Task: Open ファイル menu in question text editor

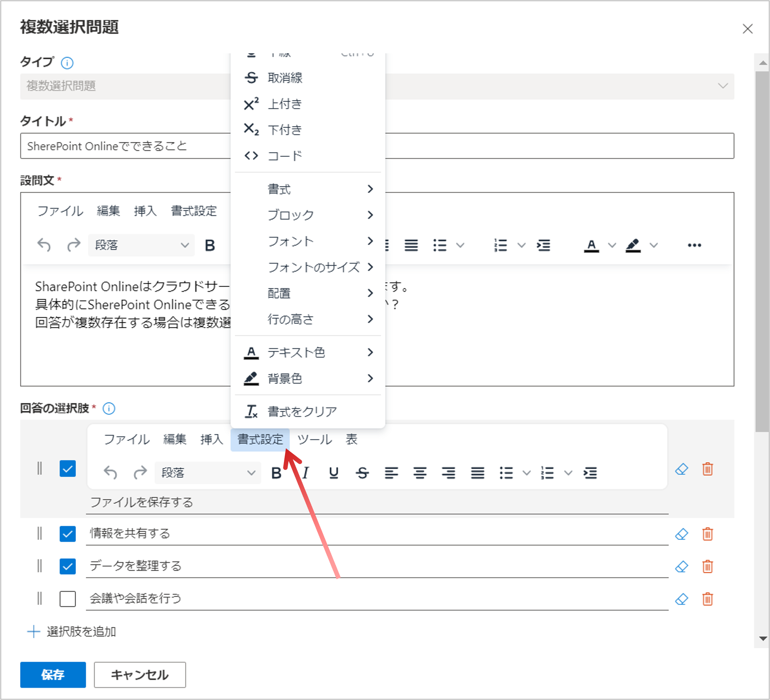Action: [60, 211]
